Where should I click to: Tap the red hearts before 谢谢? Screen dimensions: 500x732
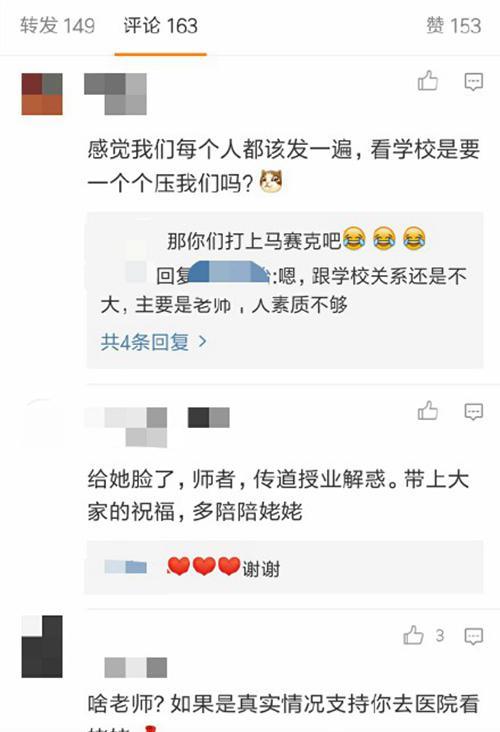point(204,566)
